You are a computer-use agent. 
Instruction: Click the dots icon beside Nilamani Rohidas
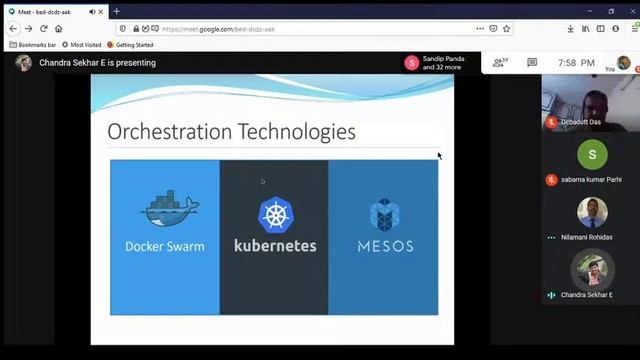(x=551, y=238)
